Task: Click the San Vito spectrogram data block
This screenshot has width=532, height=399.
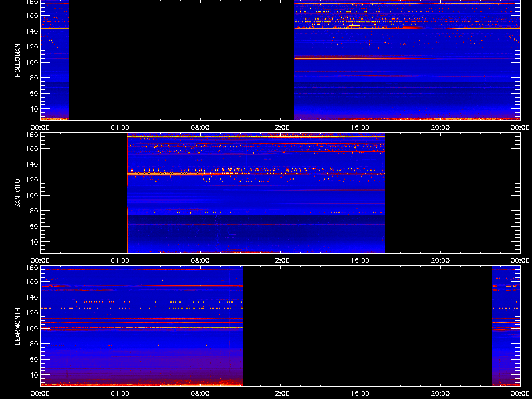Action: 256,194
